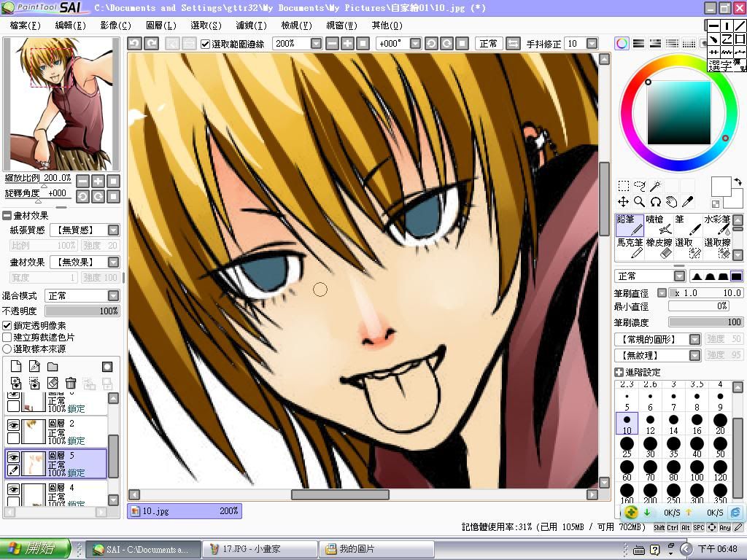Clear the layer with the eraser-sheet icon
The height and width of the screenshot is (560, 747).
point(53,382)
